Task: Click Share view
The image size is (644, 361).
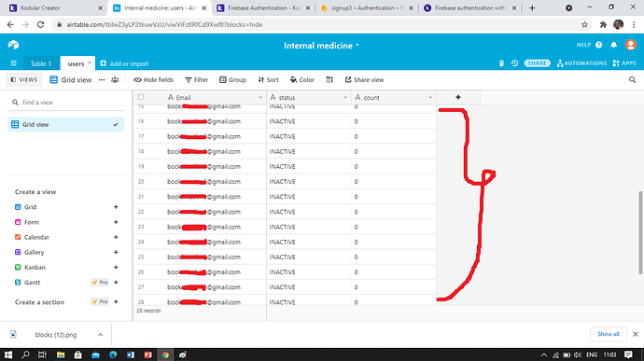Action: click(364, 79)
